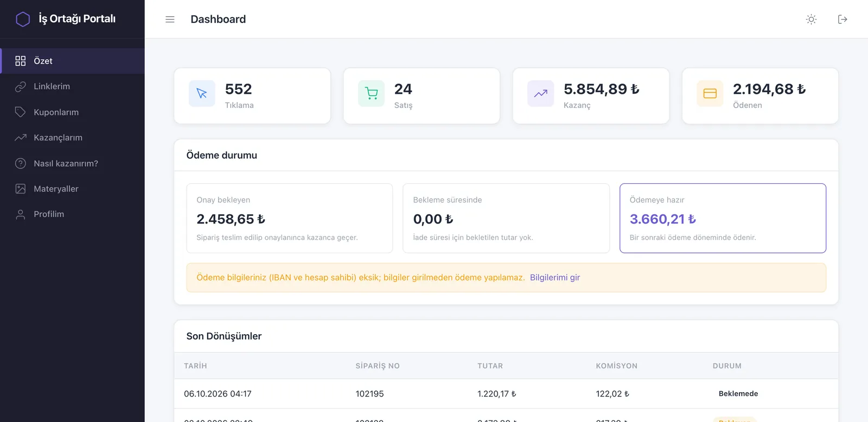Click the Bilgilerimi gir link
This screenshot has height=422, width=868.
555,277
